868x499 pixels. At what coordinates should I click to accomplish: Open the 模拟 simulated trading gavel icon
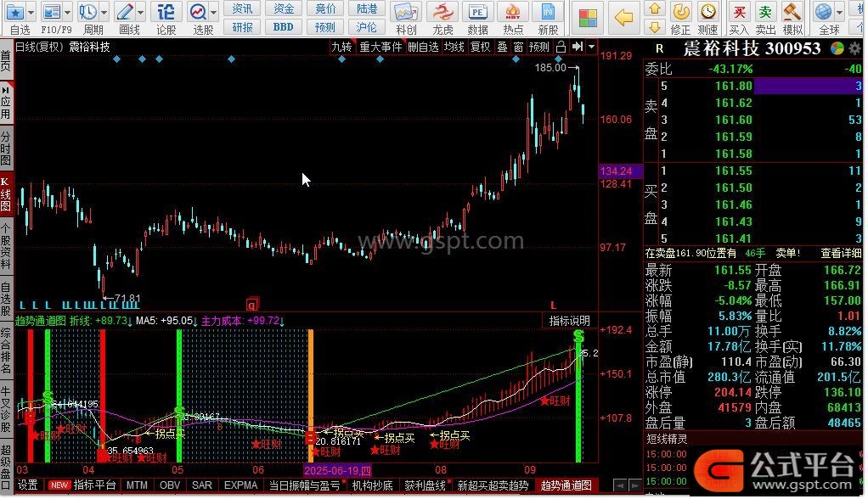(792, 17)
